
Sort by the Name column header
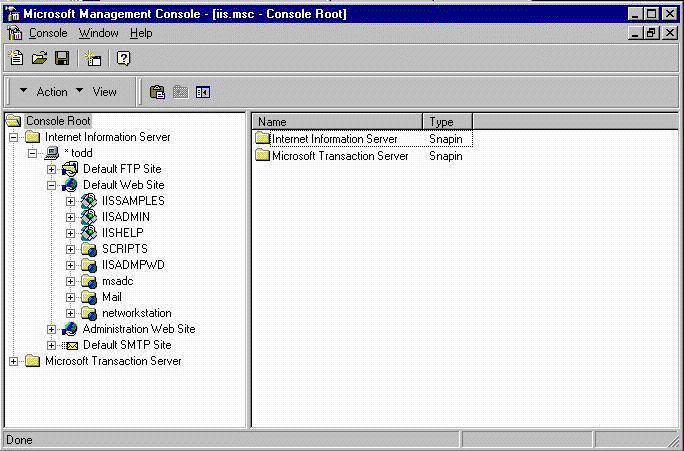click(x=337, y=122)
